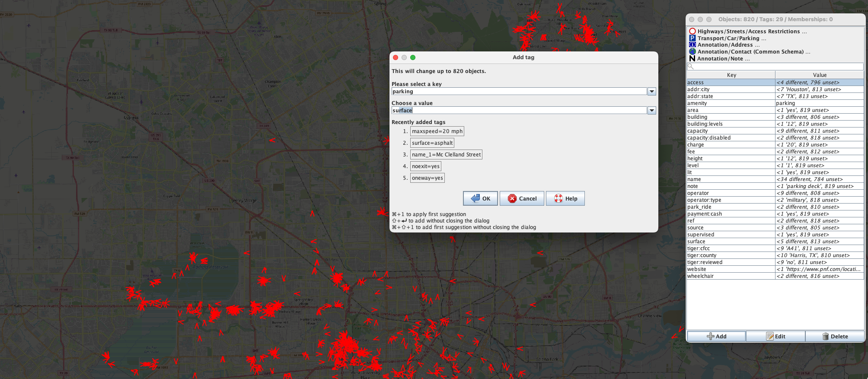The width and height of the screenshot is (868, 379).
Task: Click value '<9 'A41', 811 unset>' for tiger:cfcc
Action: pos(820,248)
